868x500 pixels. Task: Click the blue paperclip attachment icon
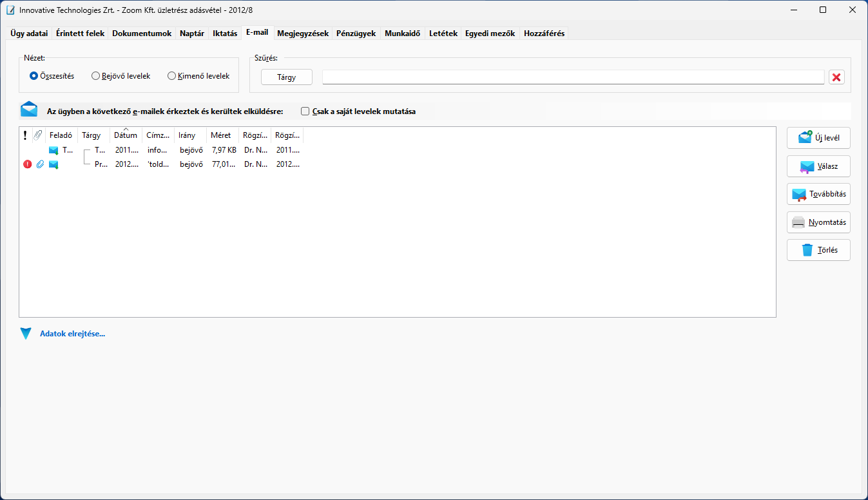coord(40,164)
